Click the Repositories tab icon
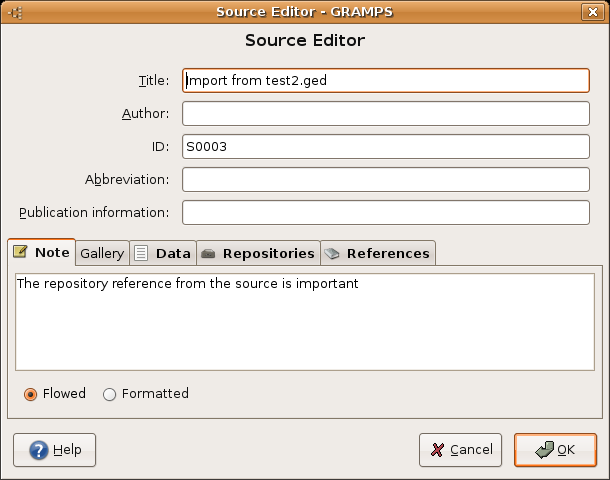The height and width of the screenshot is (480, 610). point(208,254)
